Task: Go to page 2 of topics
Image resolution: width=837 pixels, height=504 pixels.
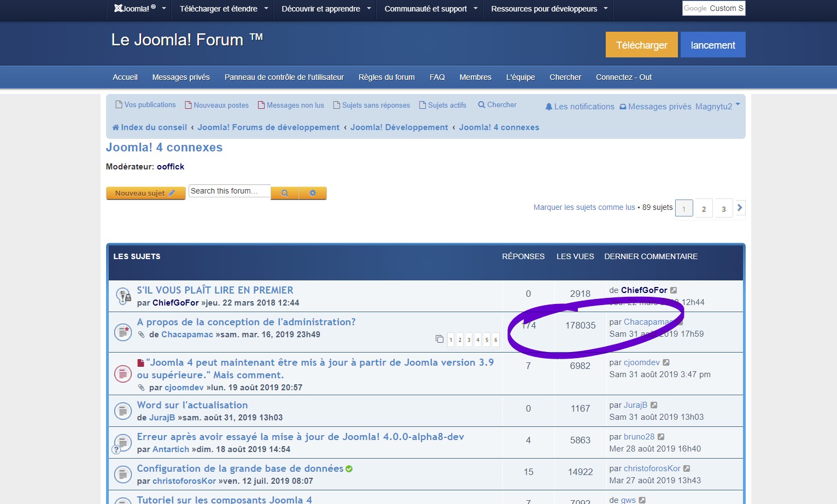Action: pos(704,209)
